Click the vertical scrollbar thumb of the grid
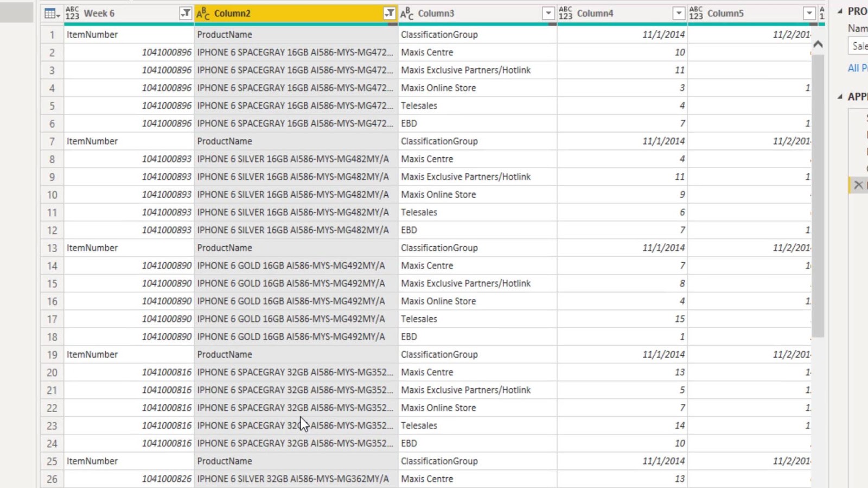The image size is (868, 488). (x=818, y=195)
